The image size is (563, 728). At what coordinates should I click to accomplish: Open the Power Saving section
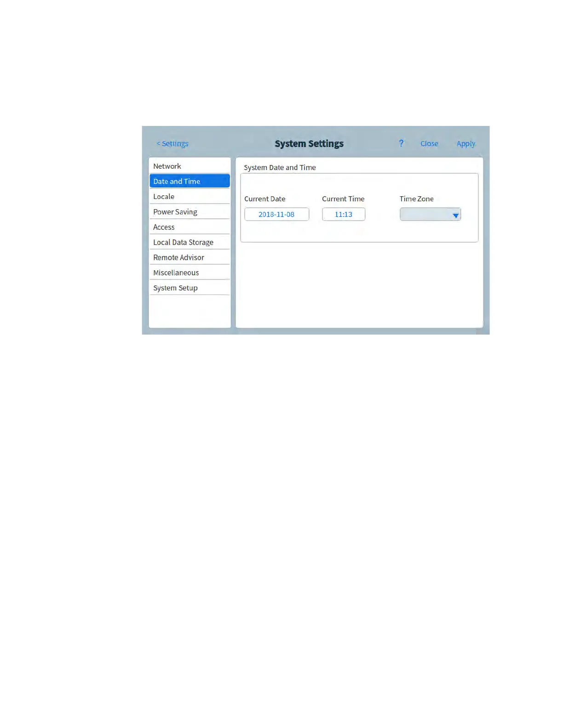tap(190, 211)
